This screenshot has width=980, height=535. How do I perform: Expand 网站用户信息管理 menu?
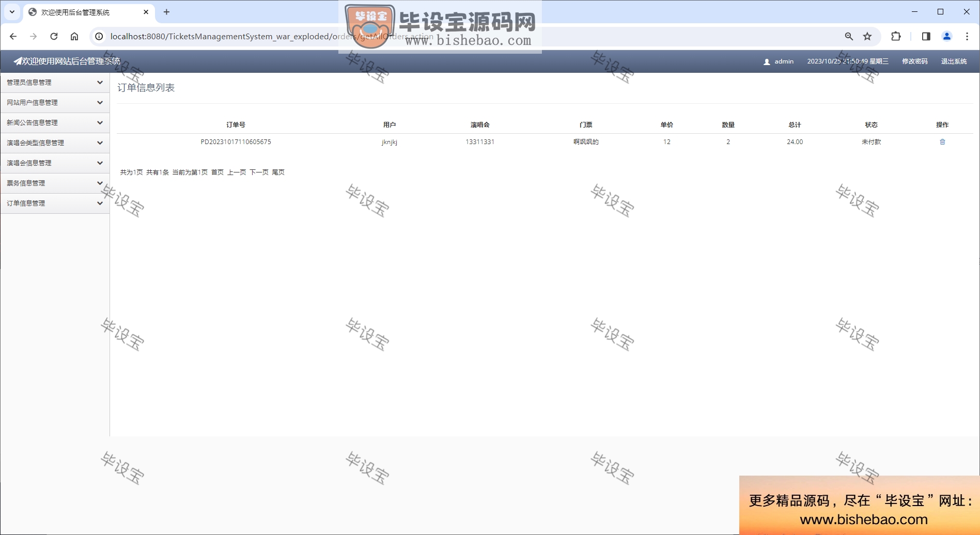(55, 103)
